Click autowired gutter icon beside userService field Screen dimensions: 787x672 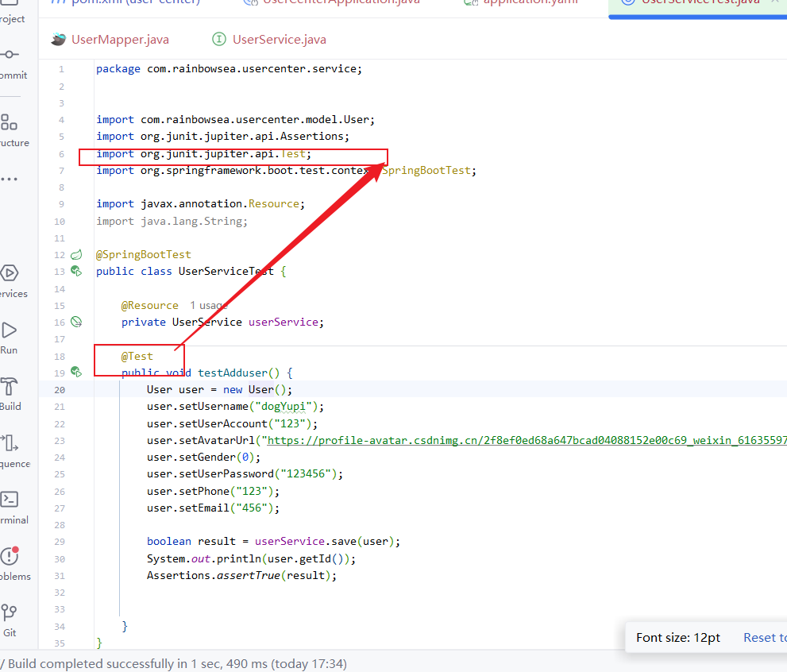[x=76, y=322]
